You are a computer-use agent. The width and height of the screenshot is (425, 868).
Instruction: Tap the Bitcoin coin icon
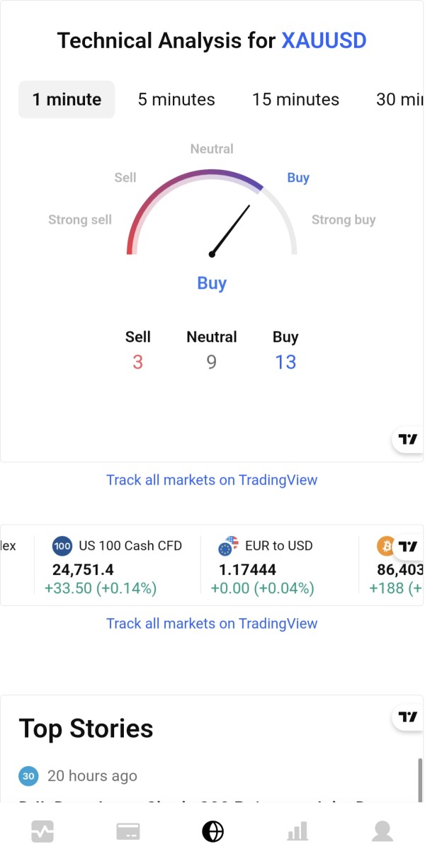point(386,546)
